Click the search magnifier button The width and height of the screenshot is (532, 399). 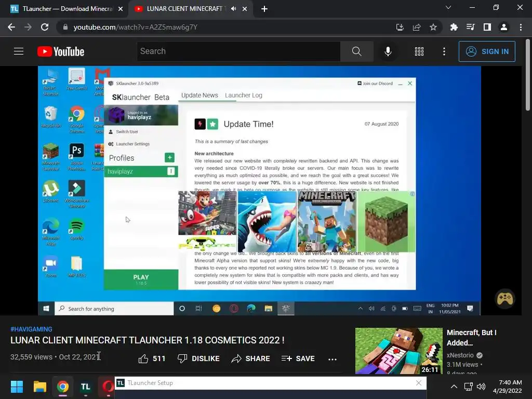point(356,51)
